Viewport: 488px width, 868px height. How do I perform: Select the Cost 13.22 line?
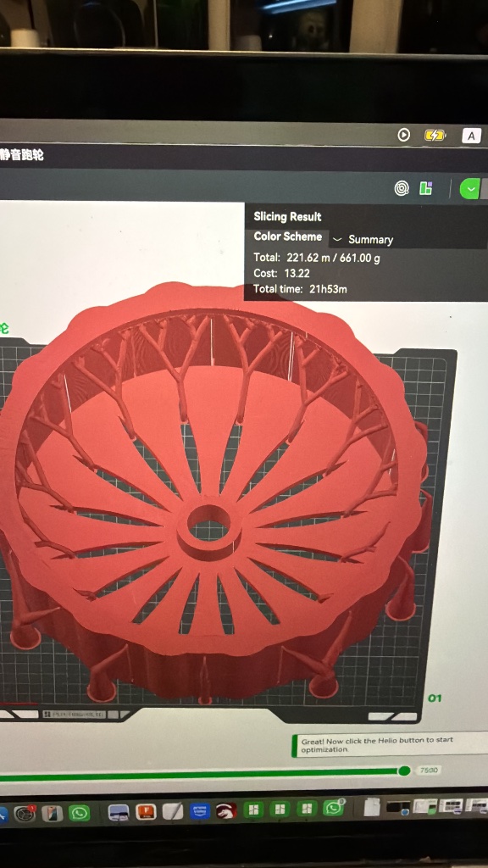(281, 273)
